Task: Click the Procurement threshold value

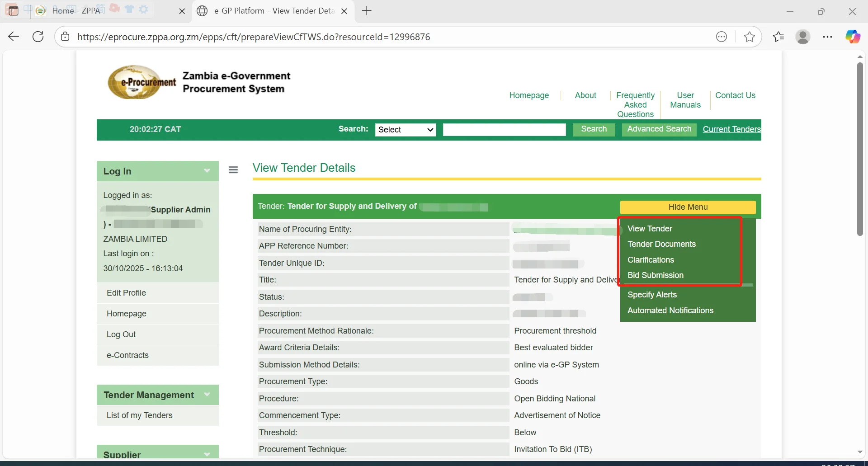Action: point(555,331)
